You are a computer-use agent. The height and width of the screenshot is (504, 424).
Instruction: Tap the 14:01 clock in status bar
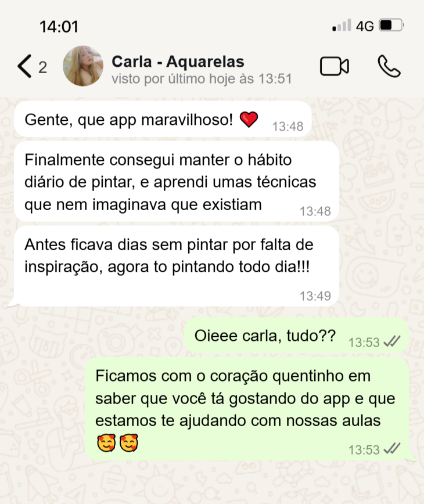tap(59, 26)
